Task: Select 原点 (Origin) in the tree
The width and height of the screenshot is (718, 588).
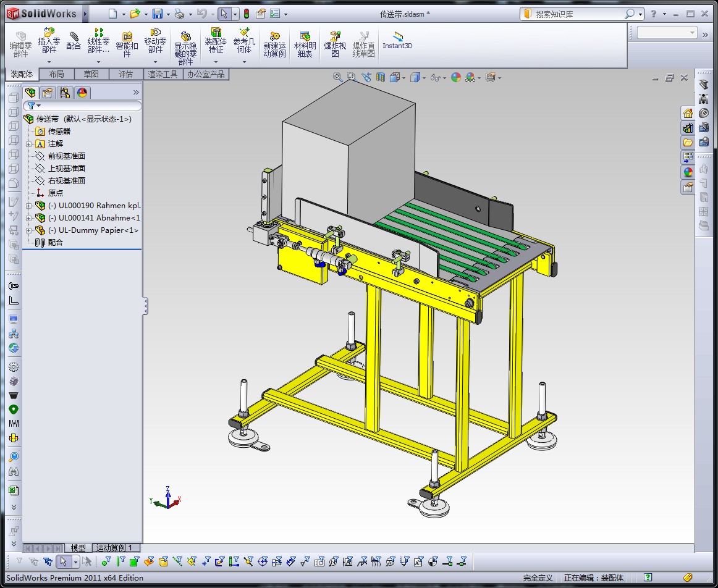Action: (56, 193)
